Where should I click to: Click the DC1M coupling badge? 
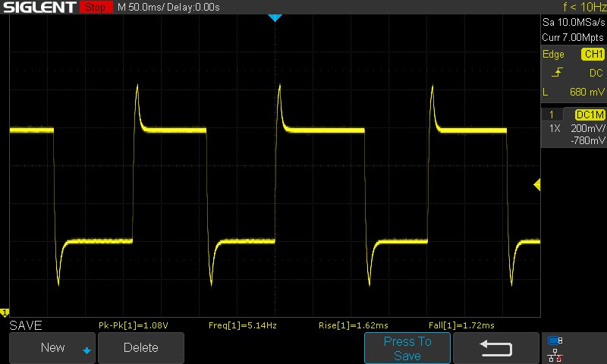tap(590, 115)
